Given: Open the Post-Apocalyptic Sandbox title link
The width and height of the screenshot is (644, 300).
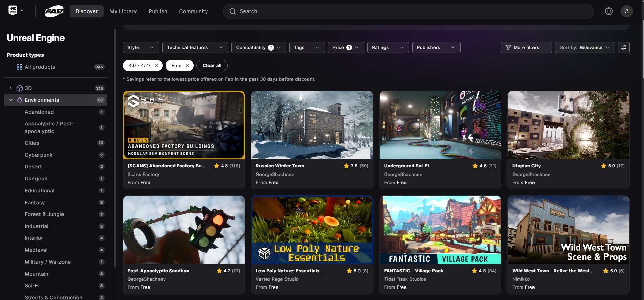Looking at the screenshot, I should (158, 271).
